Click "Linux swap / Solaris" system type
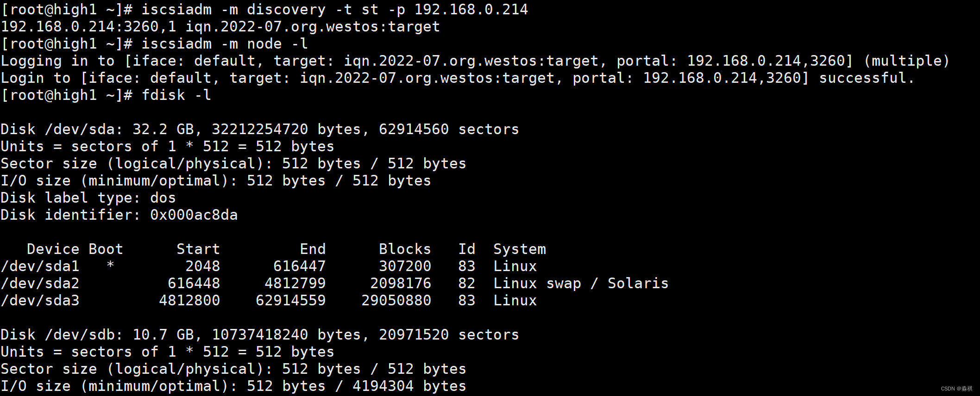Image resolution: width=980 pixels, height=396 pixels. [x=581, y=284]
